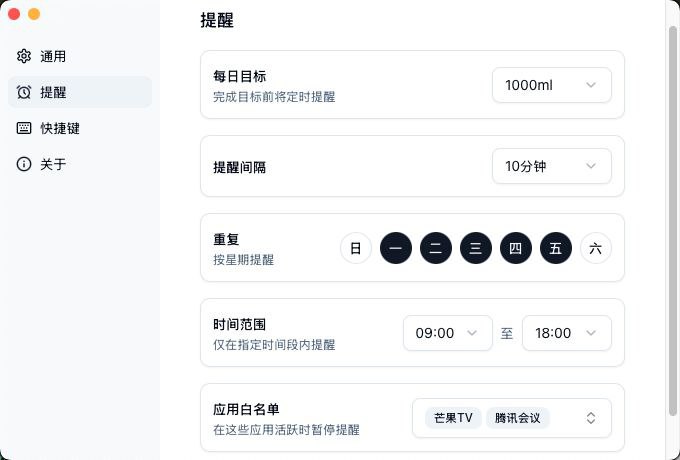Click the info icon beside 关于
This screenshot has width=680, height=460.
(x=24, y=164)
